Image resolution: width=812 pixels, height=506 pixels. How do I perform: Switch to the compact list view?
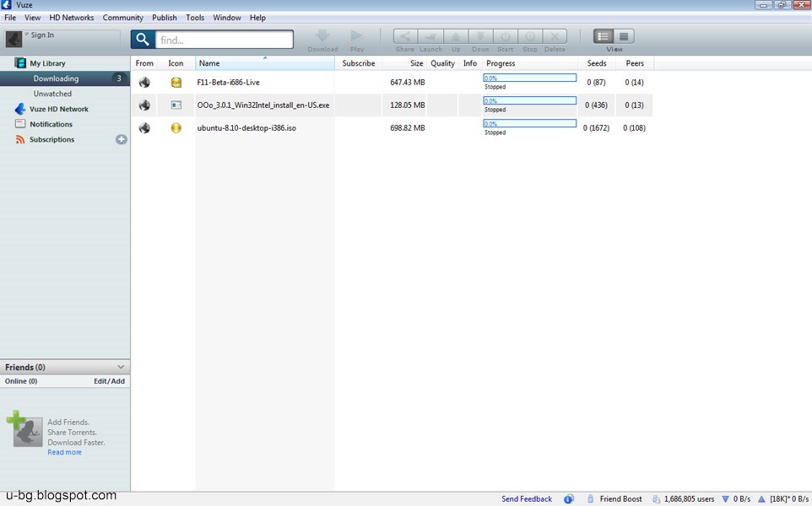(624, 36)
